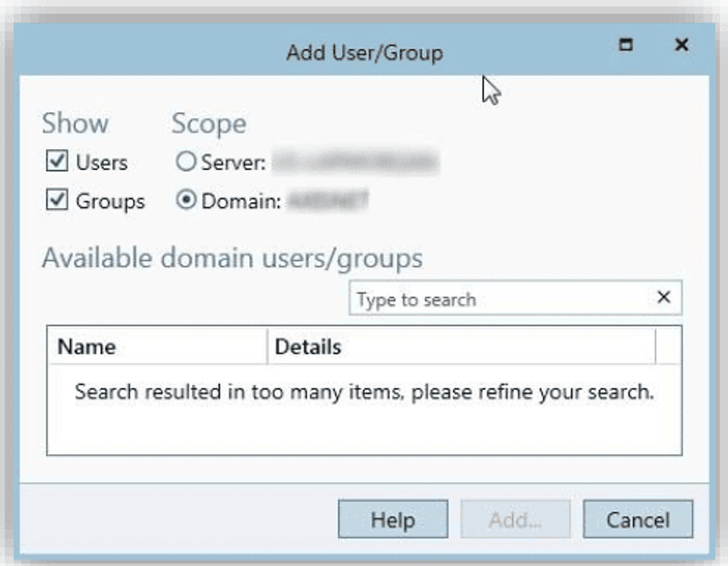
Task: Click the Add User/Group title text
Action: (365, 53)
